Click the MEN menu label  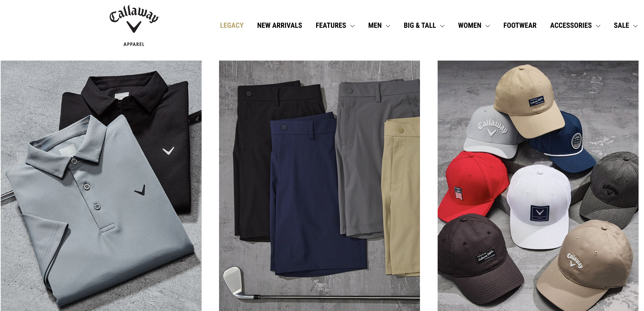[x=375, y=26]
